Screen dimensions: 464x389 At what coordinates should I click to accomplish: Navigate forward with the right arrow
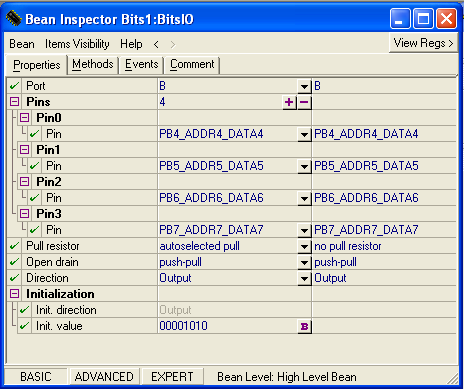pos(172,44)
